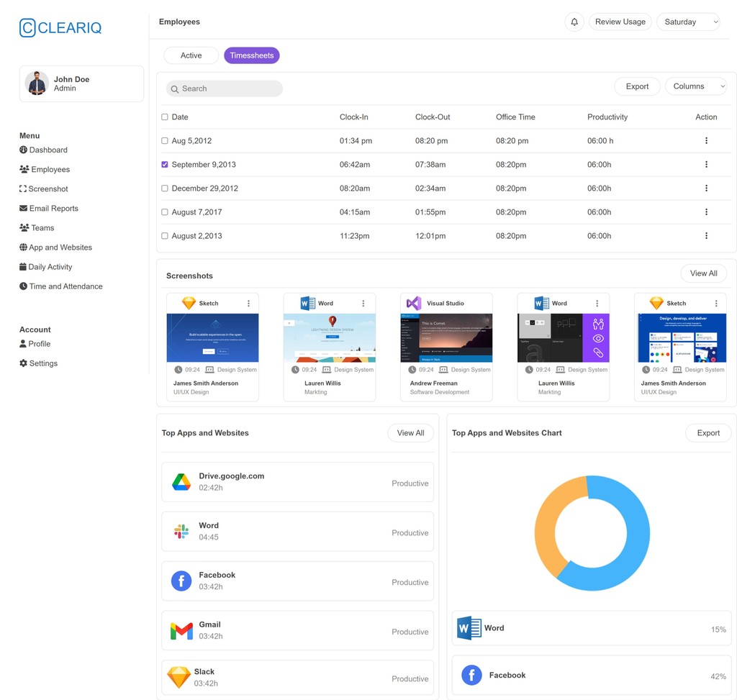Viewport: 737px width, 700px height.
Task: Check the August 2,2013 row checkbox
Action: click(x=165, y=236)
